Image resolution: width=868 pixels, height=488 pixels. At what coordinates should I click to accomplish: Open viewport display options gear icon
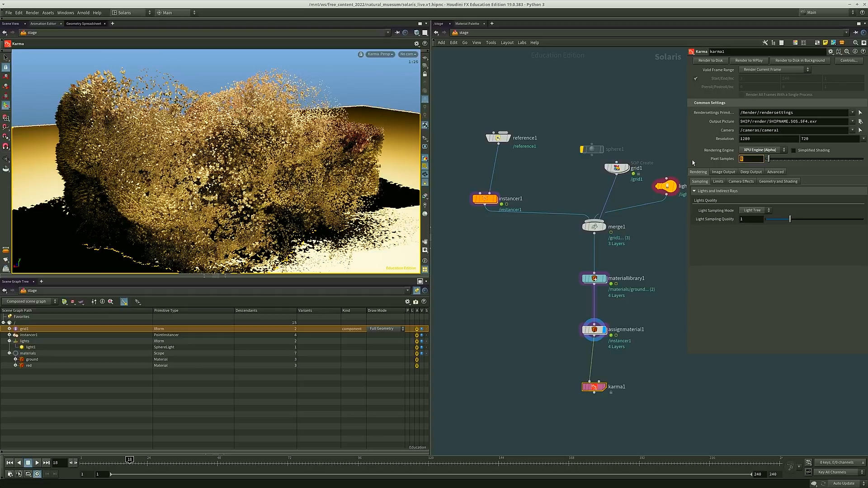coord(416,44)
